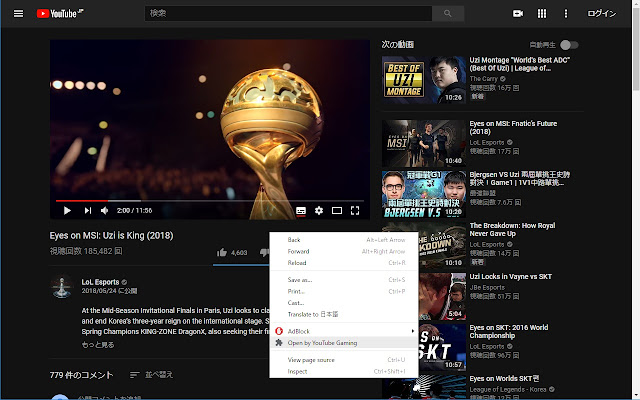This screenshot has height=400, width=640.
Task: Seek on the video progress bar
Action: [x=209, y=201]
